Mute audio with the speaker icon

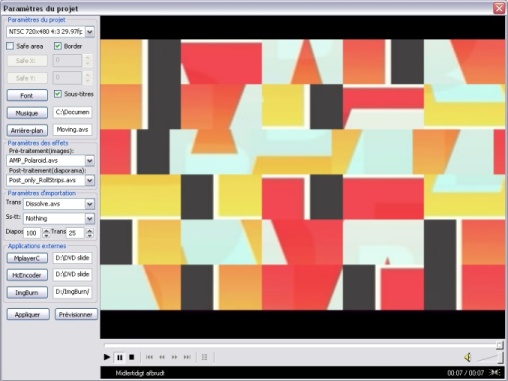click(x=468, y=357)
